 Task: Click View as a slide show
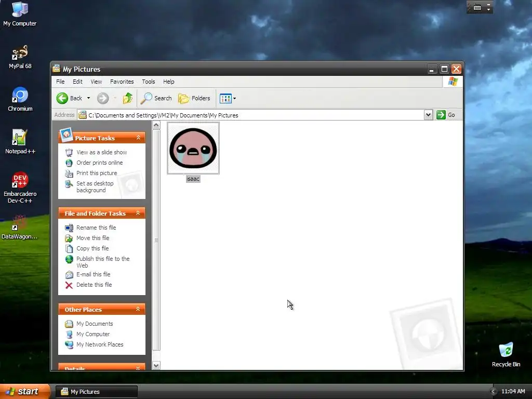[101, 152]
